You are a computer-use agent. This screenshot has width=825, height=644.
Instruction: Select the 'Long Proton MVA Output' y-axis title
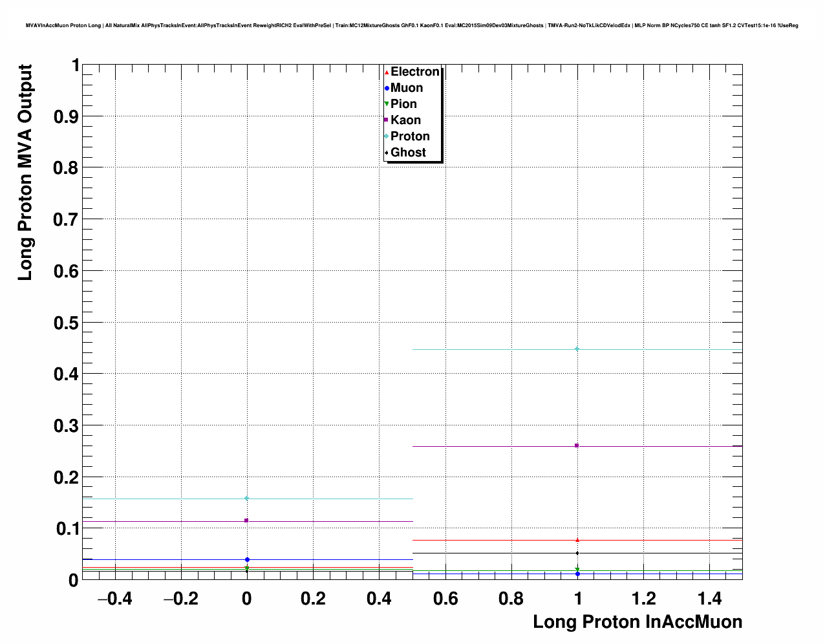pyautogui.click(x=25, y=173)
